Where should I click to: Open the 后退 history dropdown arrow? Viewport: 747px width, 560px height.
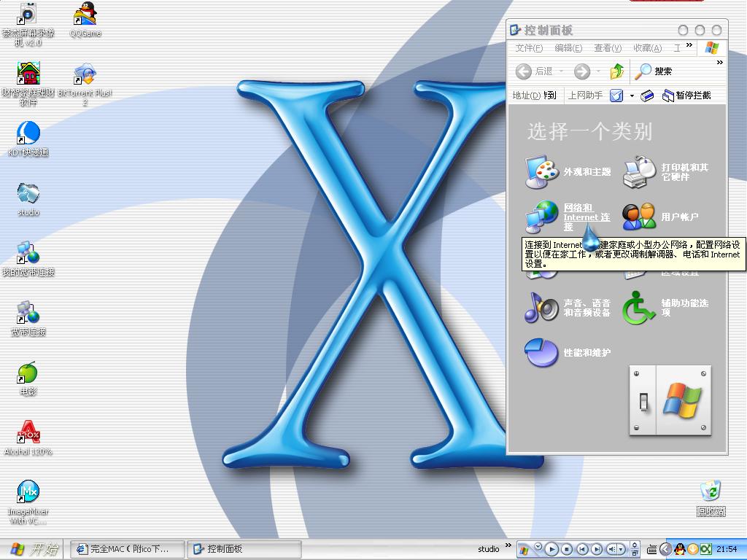pos(561,71)
